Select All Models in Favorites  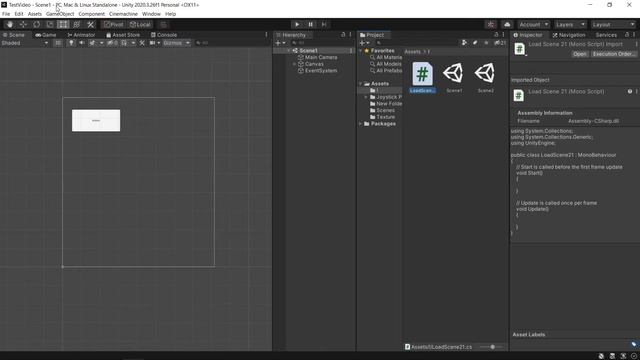(386, 64)
